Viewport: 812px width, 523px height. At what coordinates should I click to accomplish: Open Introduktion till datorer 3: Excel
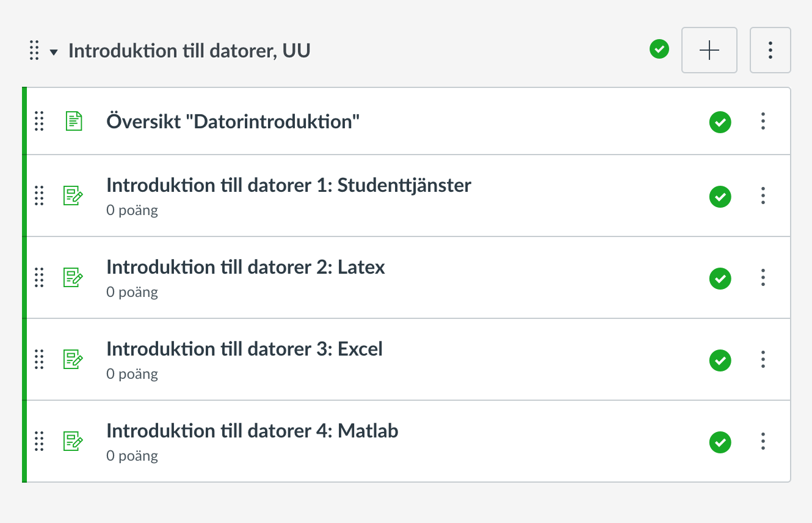coord(244,349)
